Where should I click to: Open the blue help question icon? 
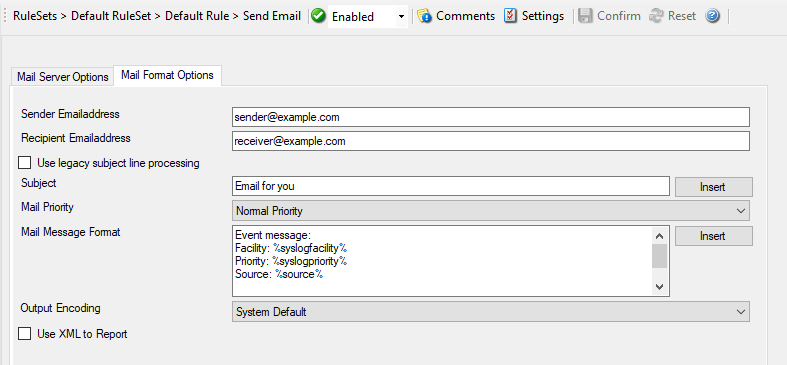tap(712, 16)
